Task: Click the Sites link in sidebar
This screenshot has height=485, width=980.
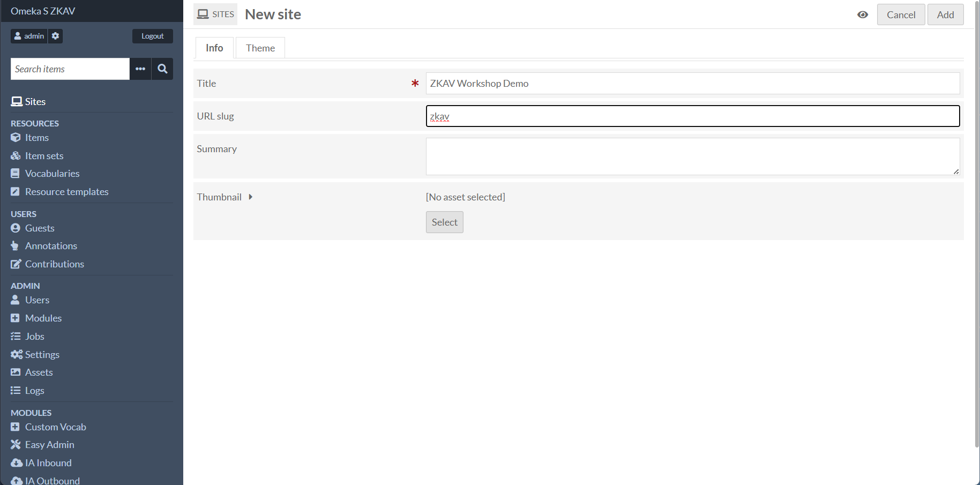Action: [x=35, y=102]
